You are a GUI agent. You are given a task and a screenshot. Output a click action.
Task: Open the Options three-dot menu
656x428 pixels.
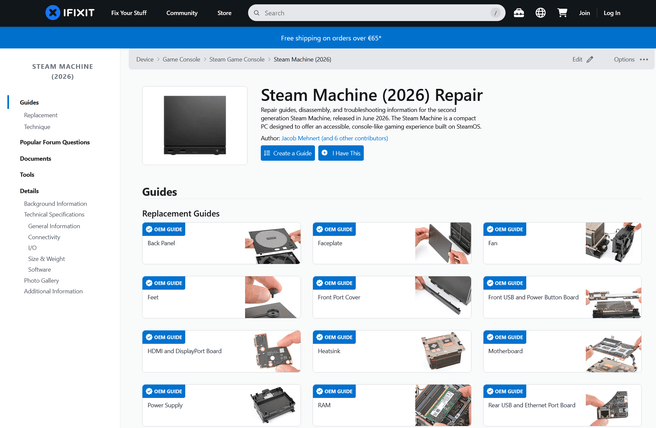pos(644,59)
